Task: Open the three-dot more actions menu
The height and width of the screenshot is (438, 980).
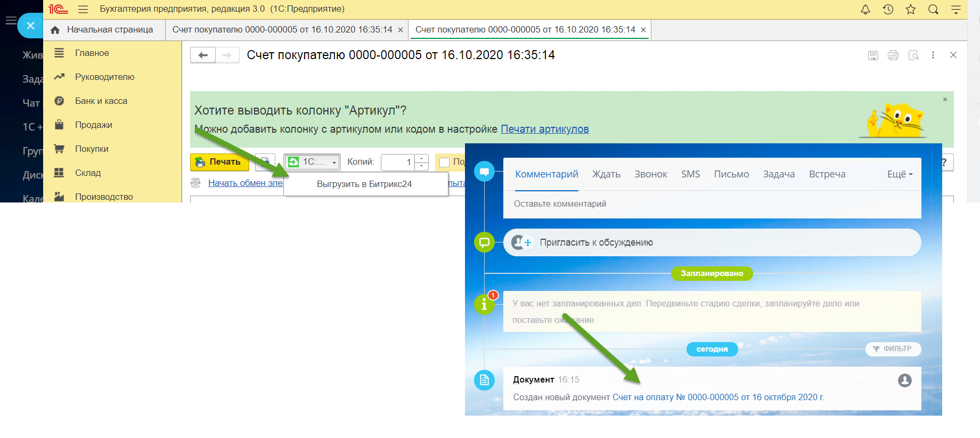Action: coord(933,55)
